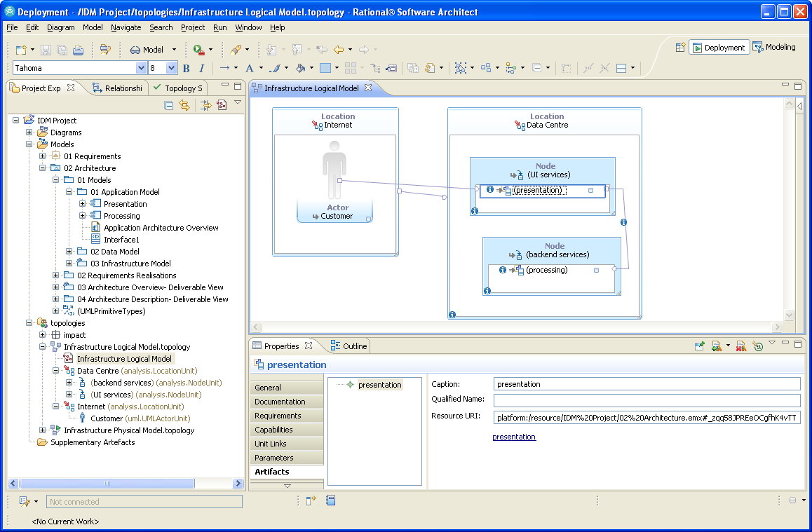Click the Caption input field
The width and height of the screenshot is (812, 532).
(647, 384)
